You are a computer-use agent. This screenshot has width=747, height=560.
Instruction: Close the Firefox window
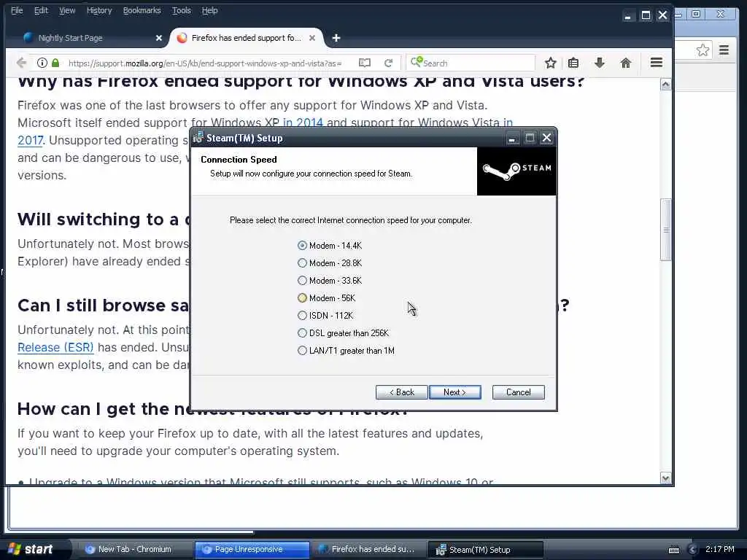[662, 15]
